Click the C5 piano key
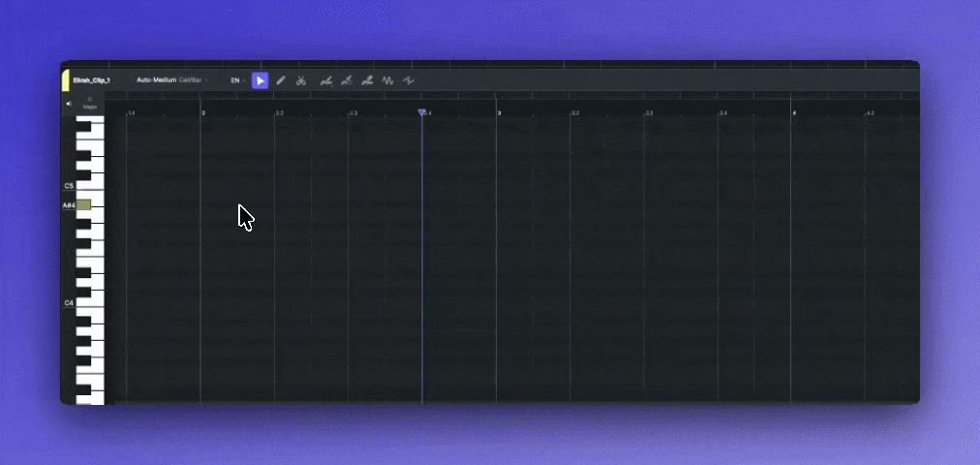 [x=90, y=186]
